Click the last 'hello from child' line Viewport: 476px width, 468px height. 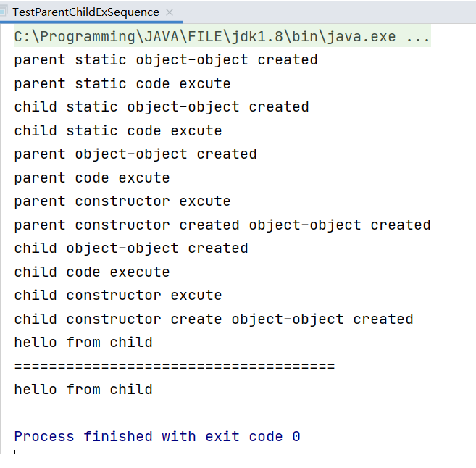(x=83, y=390)
